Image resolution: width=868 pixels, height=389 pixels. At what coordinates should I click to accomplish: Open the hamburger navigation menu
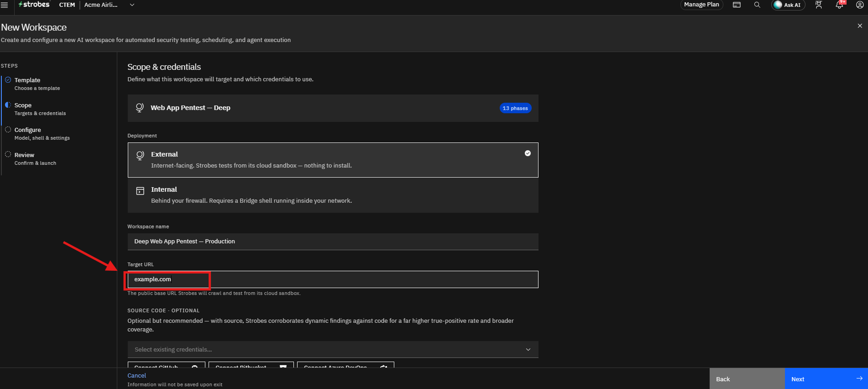point(5,5)
